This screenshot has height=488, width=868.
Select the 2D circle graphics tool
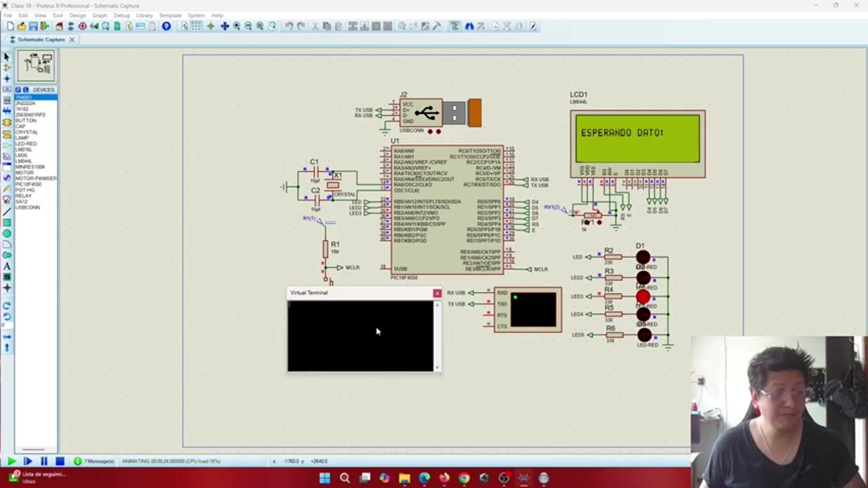[7, 234]
